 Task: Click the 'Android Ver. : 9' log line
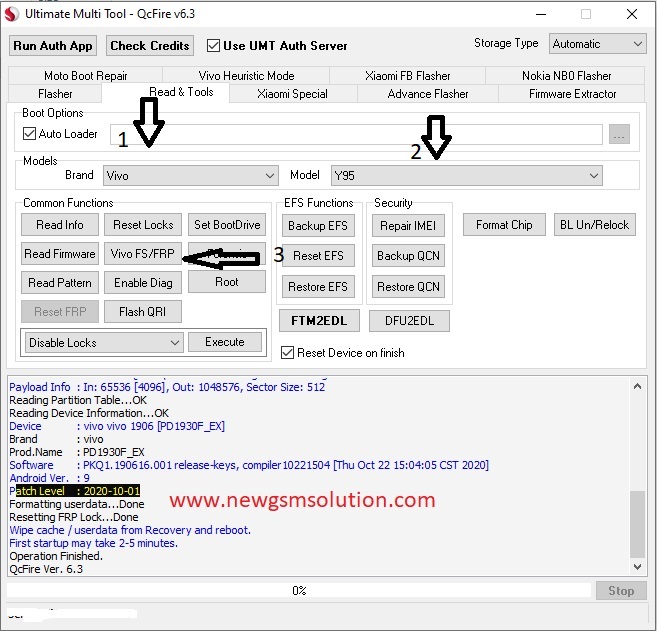[x=49, y=478]
